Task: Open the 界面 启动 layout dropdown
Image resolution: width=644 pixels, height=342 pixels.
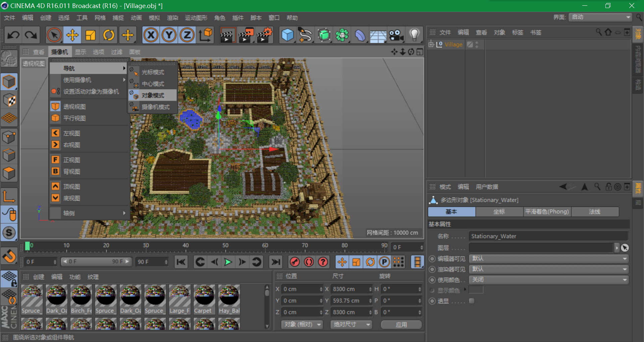Action: [600, 17]
